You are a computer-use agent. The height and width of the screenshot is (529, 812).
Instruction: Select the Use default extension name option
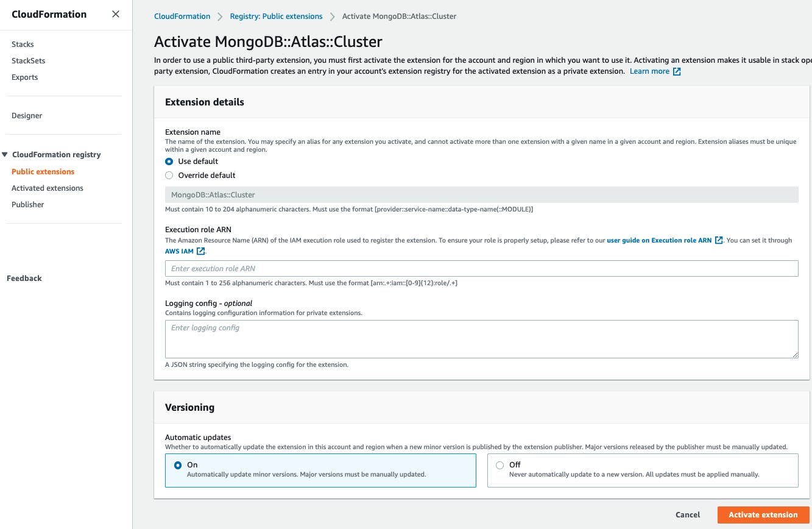click(169, 161)
